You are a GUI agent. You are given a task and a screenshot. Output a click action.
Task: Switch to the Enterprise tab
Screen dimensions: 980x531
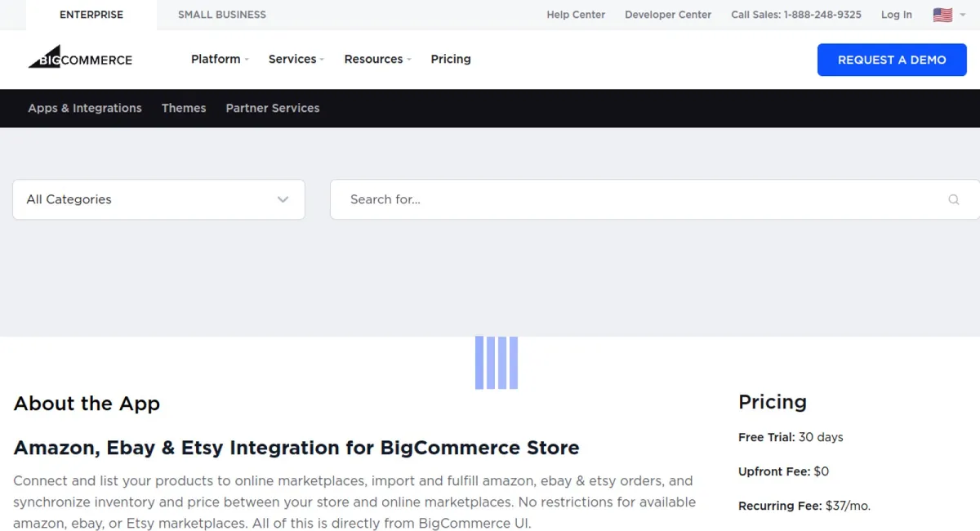(91, 15)
